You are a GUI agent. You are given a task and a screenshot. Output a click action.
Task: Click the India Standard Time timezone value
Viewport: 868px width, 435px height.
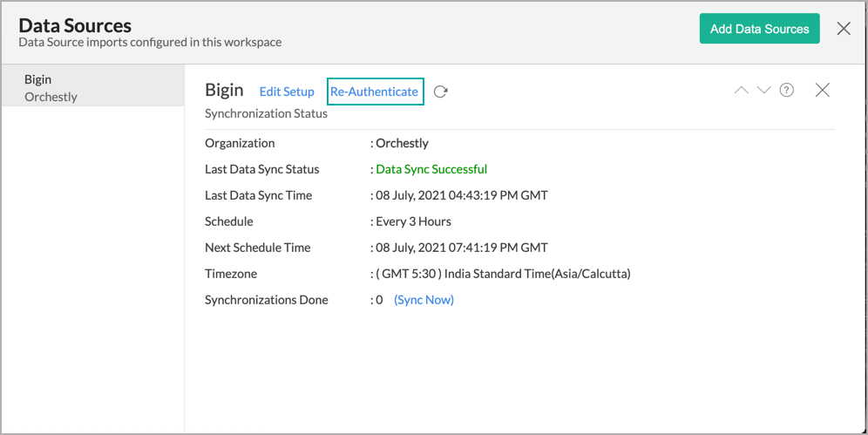[x=503, y=274]
